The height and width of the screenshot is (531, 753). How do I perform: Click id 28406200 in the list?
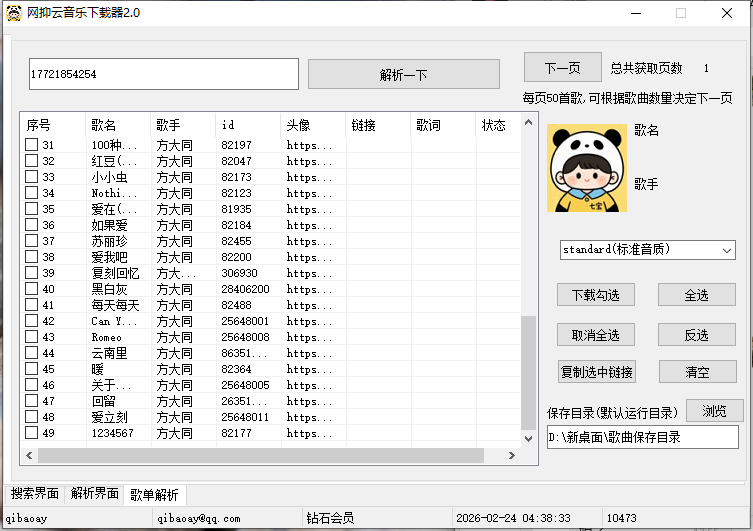click(245, 289)
